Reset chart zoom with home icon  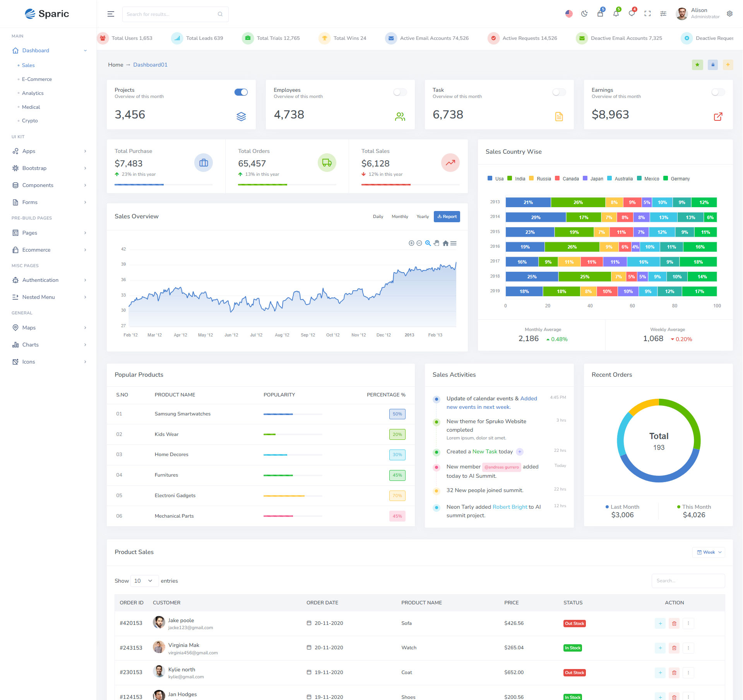(445, 243)
